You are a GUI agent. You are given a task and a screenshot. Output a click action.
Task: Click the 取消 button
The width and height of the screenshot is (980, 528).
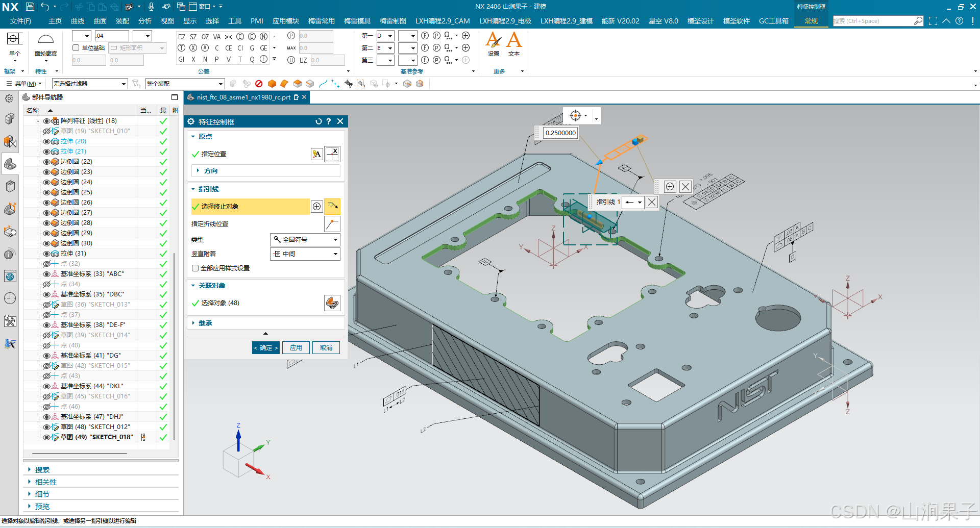tap(326, 348)
